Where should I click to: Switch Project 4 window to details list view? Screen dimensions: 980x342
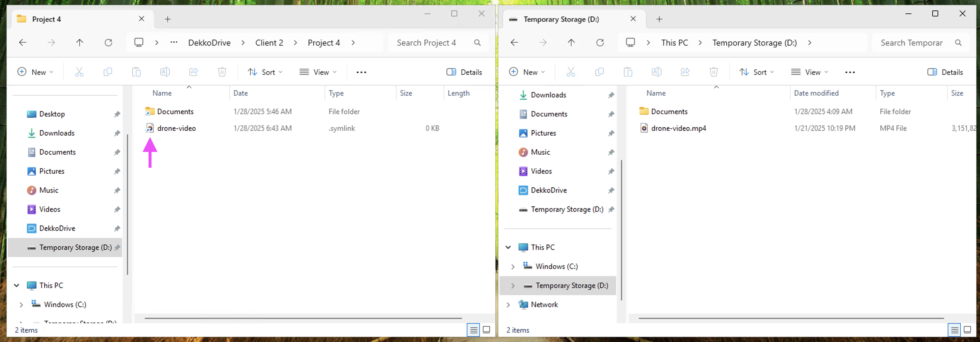(474, 330)
